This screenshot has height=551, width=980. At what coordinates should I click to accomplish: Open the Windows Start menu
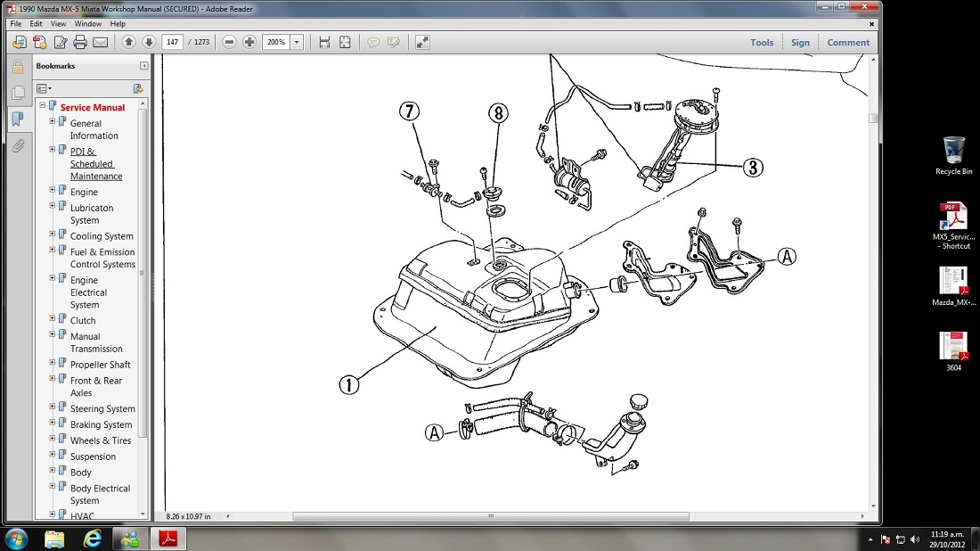[16, 539]
